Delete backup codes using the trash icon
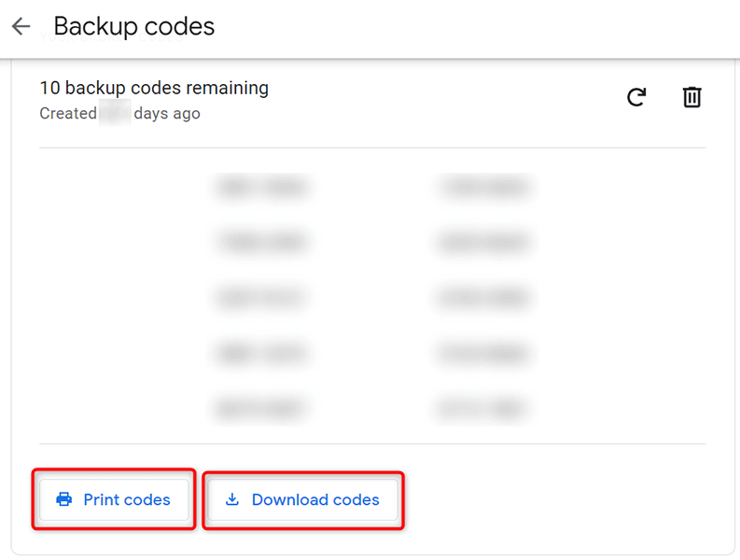740x560 pixels. tap(691, 97)
